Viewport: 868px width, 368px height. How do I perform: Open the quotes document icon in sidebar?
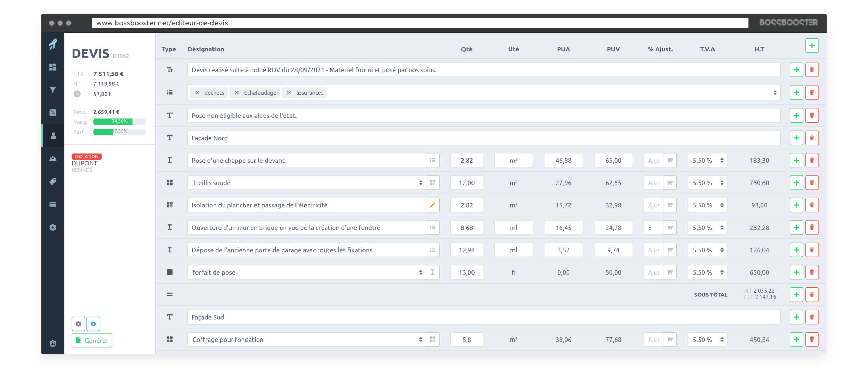coord(53,113)
